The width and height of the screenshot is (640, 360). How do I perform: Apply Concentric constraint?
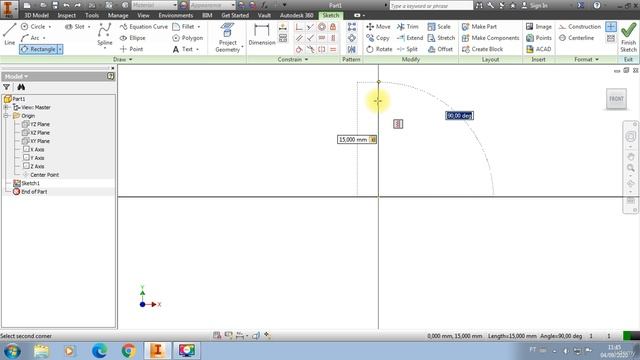click(x=322, y=27)
